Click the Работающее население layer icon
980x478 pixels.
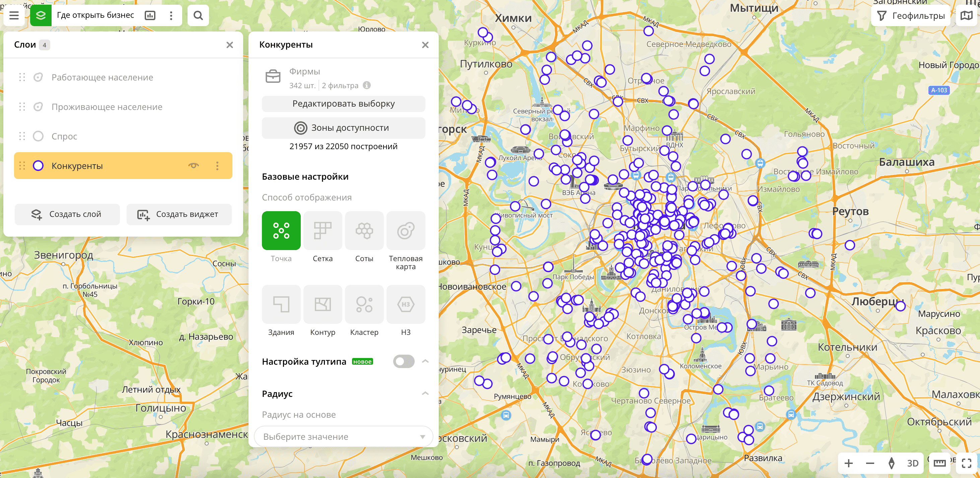pos(38,77)
